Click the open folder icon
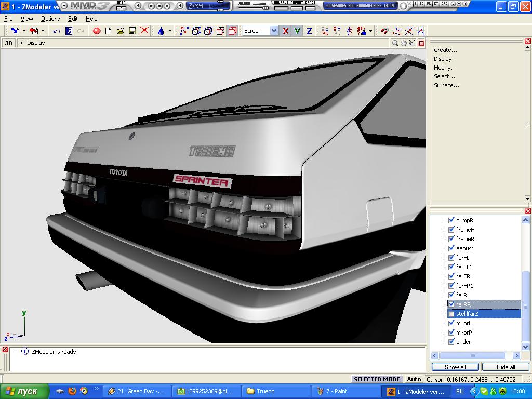Viewport: 532px width, 399px height. pos(121,31)
